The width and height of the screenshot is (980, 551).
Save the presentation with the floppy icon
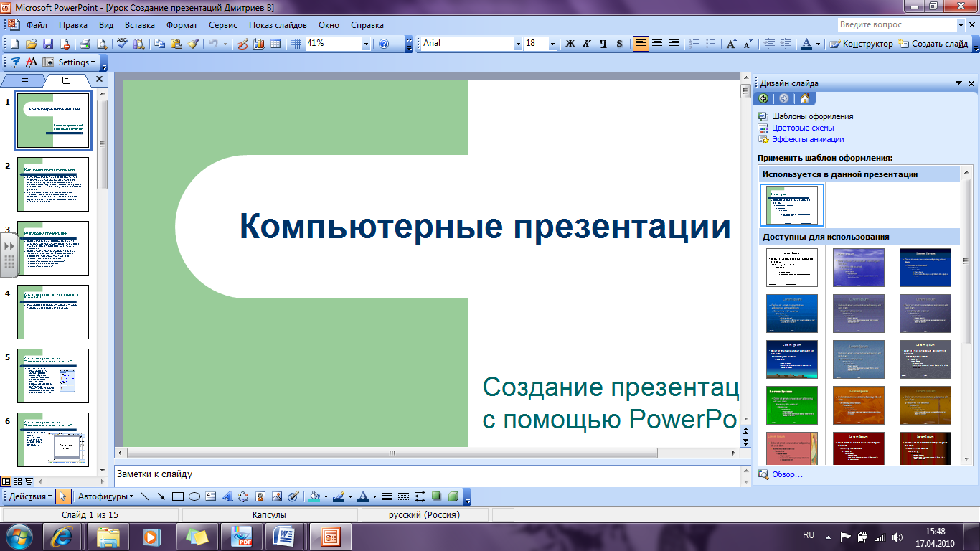click(x=48, y=44)
